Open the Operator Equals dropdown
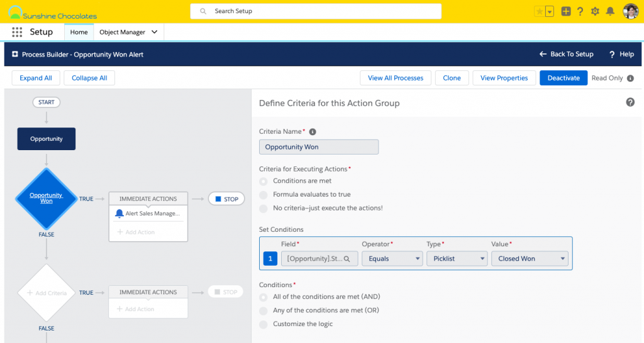This screenshot has height=343, width=644. pyautogui.click(x=392, y=258)
